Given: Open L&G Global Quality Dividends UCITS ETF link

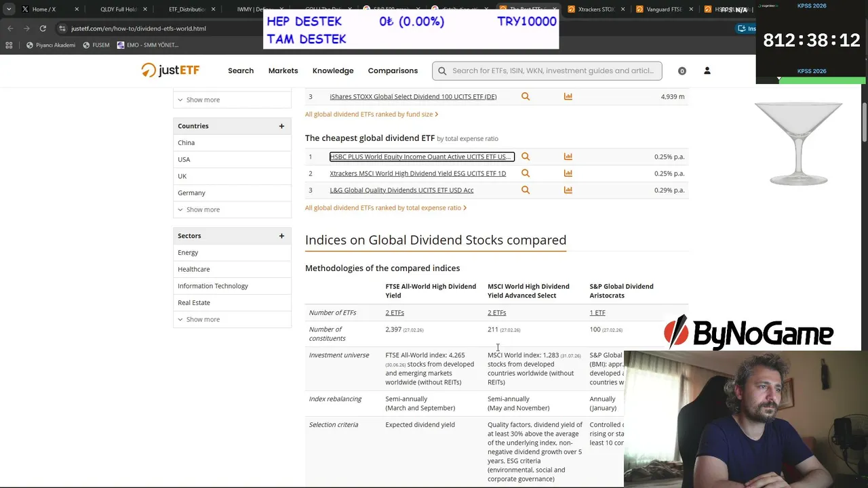Looking at the screenshot, I should coord(401,190).
